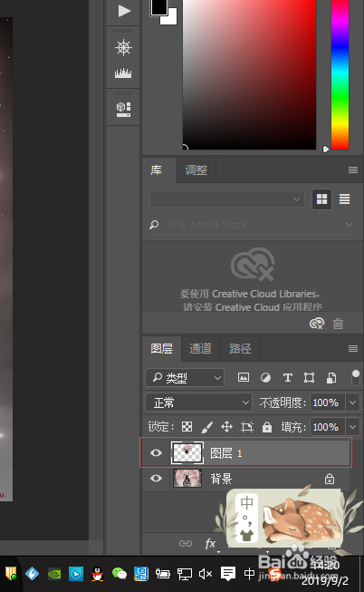This screenshot has width=364, height=592.
Task: Switch Libraries to list view
Action: point(344,199)
